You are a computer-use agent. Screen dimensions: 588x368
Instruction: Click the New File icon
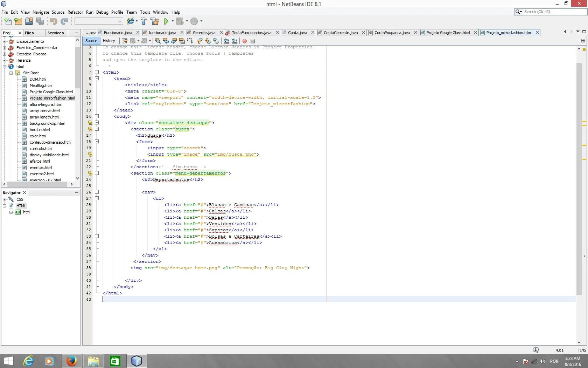(x=8, y=21)
